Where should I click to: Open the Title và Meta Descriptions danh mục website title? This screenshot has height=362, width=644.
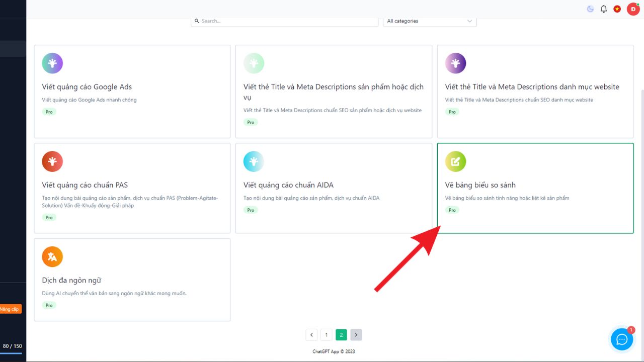532,87
